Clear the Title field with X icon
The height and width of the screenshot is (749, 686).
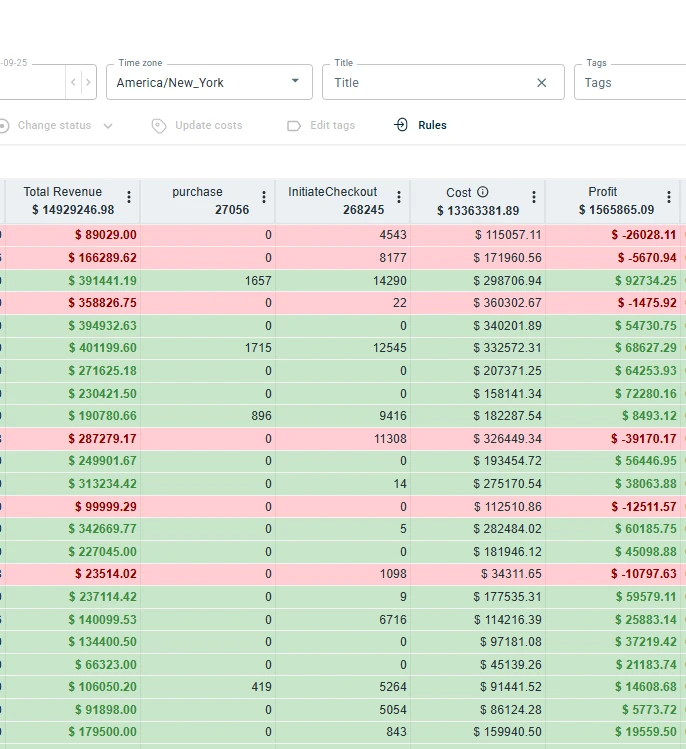point(541,83)
